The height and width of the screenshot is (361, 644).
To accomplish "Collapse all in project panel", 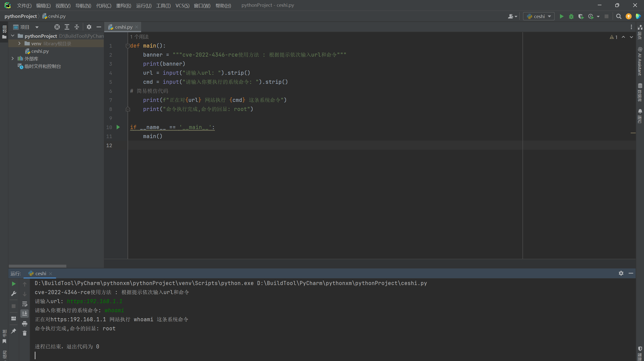I will 77,27.
